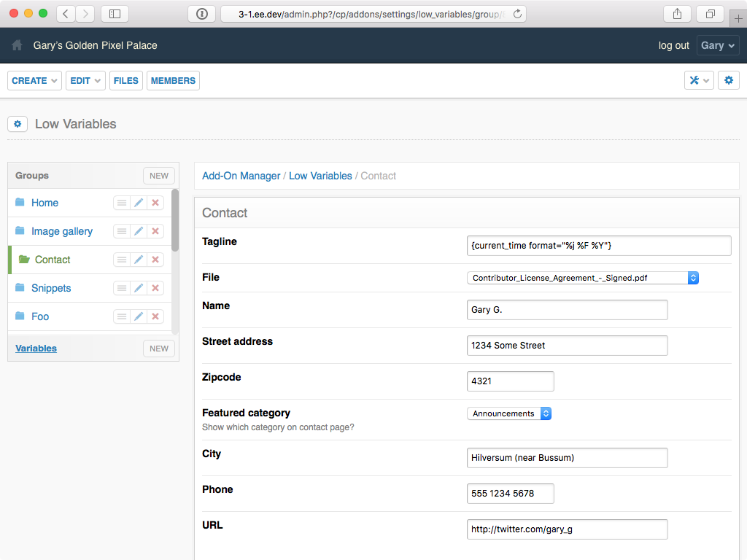Edit the Snippets group
Screen dimensions: 747x560
coord(139,288)
